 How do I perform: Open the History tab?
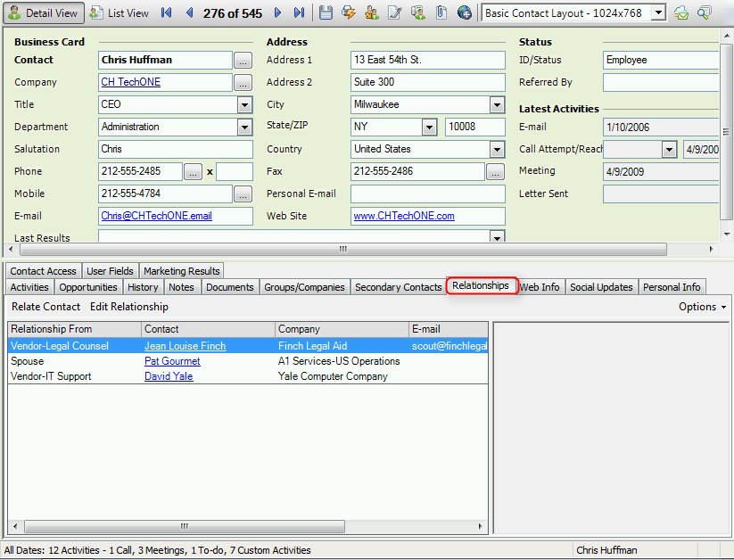143,287
